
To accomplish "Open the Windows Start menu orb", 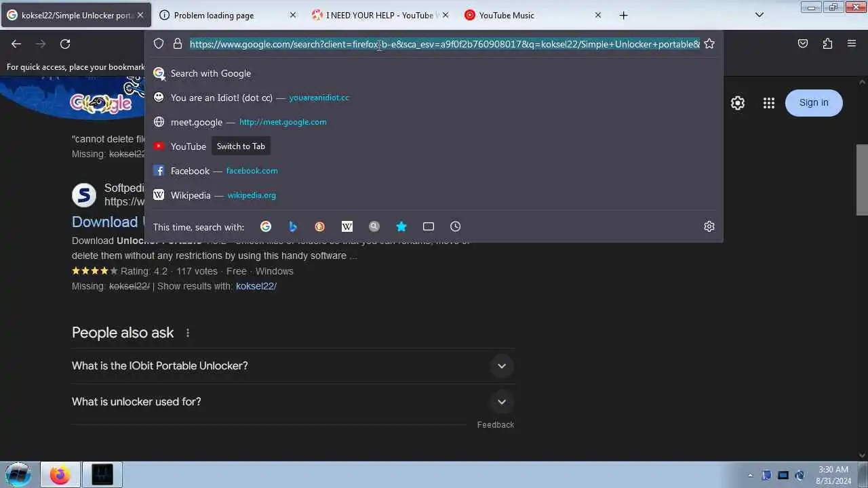I will click(18, 474).
